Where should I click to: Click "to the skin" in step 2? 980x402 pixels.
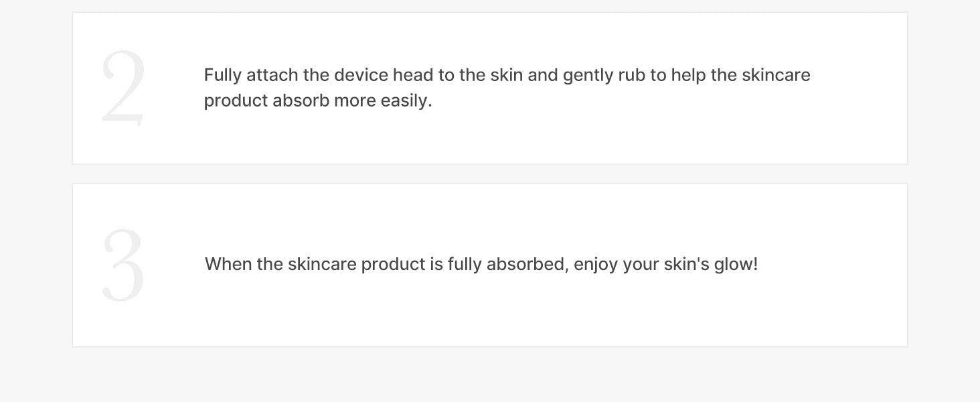tap(481, 75)
